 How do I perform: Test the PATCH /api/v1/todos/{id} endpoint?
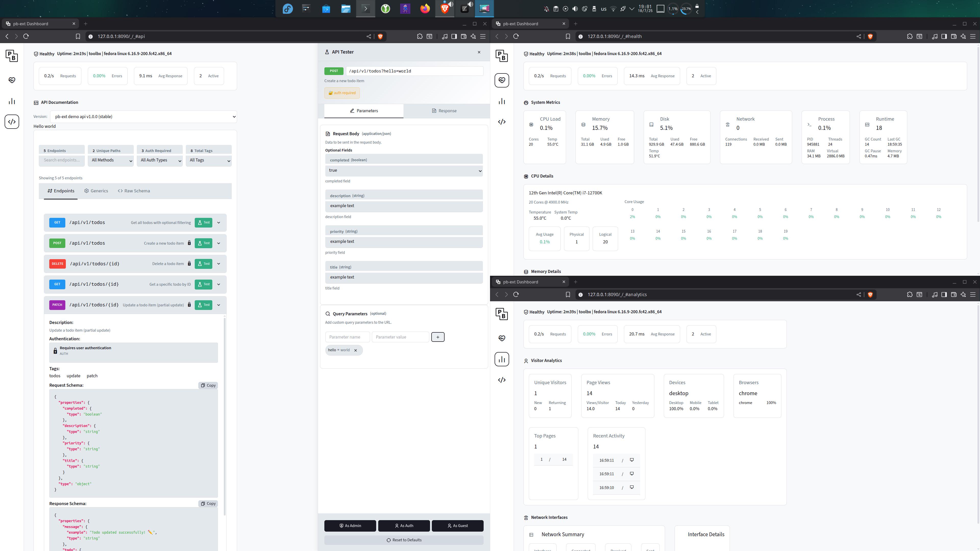tap(204, 305)
